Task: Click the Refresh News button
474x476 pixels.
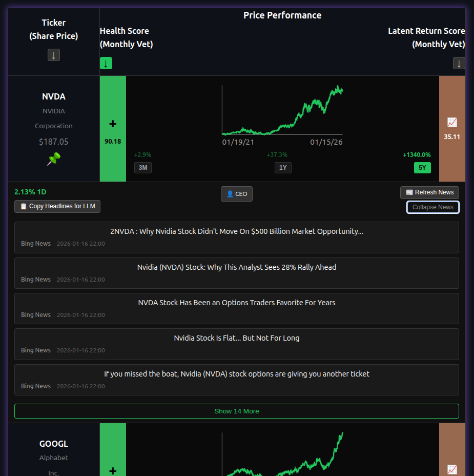Action: 429,192
